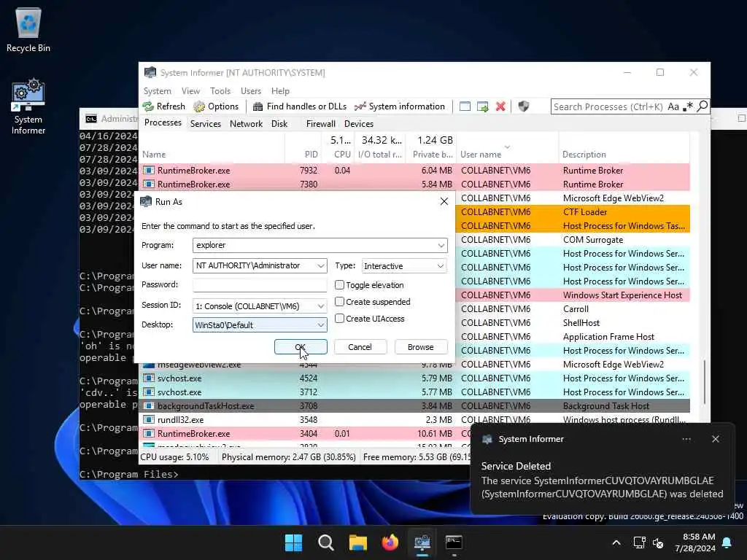Click the shield icon in toolbar
The width and height of the screenshot is (747, 560).
[524, 106]
